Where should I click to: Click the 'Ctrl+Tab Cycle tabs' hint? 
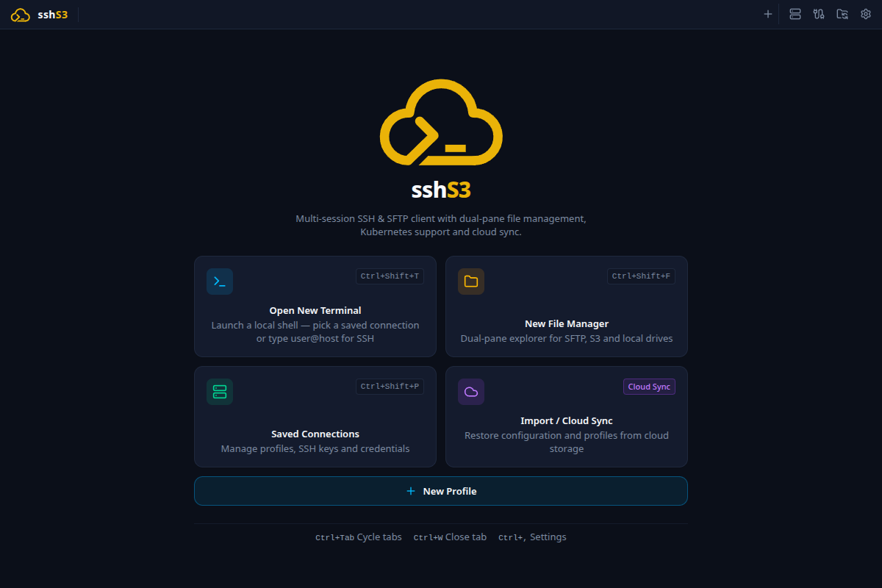click(359, 537)
